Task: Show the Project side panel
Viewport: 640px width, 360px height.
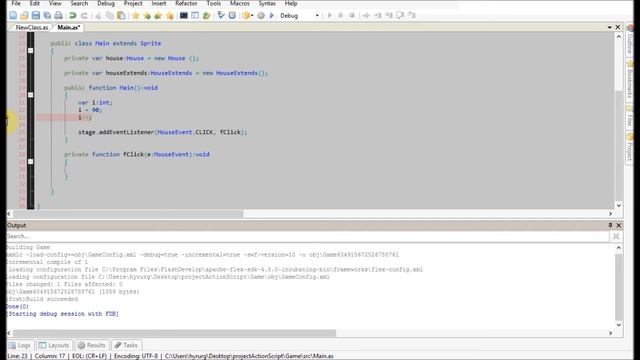Action: pos(630,147)
